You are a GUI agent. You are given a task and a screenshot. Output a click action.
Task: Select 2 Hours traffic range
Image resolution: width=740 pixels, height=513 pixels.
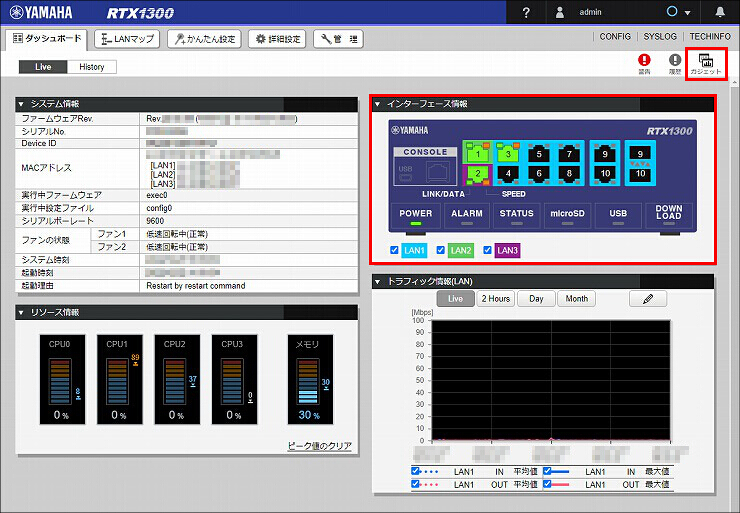pyautogui.click(x=496, y=299)
